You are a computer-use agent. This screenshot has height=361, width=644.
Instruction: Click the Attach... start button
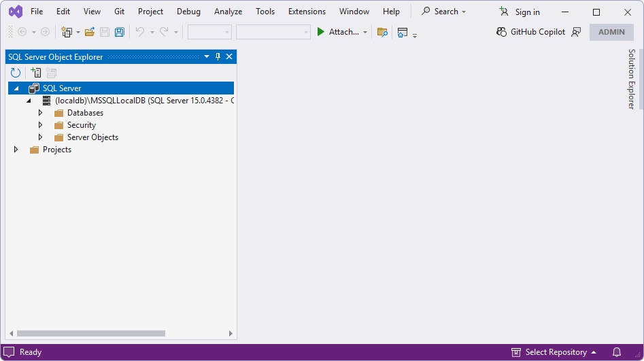pyautogui.click(x=337, y=32)
